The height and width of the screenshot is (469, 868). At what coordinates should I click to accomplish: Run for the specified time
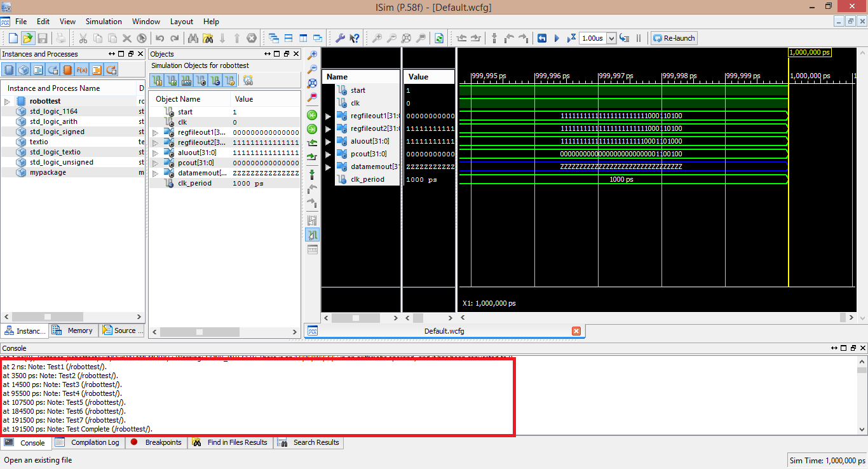[x=571, y=38]
